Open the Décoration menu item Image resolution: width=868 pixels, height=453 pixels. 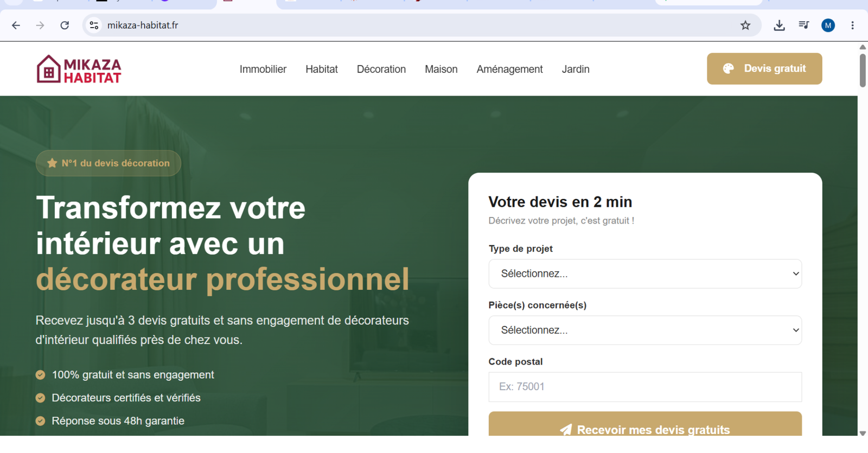point(381,69)
